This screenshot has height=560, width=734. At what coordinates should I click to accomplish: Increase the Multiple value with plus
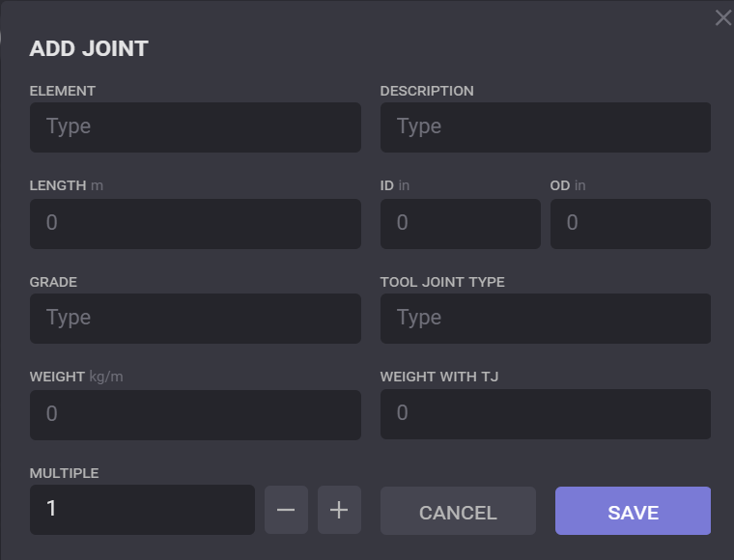coord(339,510)
